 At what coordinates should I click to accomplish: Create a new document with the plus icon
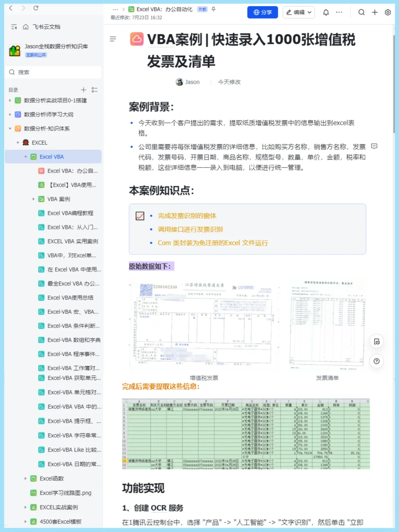click(374, 12)
